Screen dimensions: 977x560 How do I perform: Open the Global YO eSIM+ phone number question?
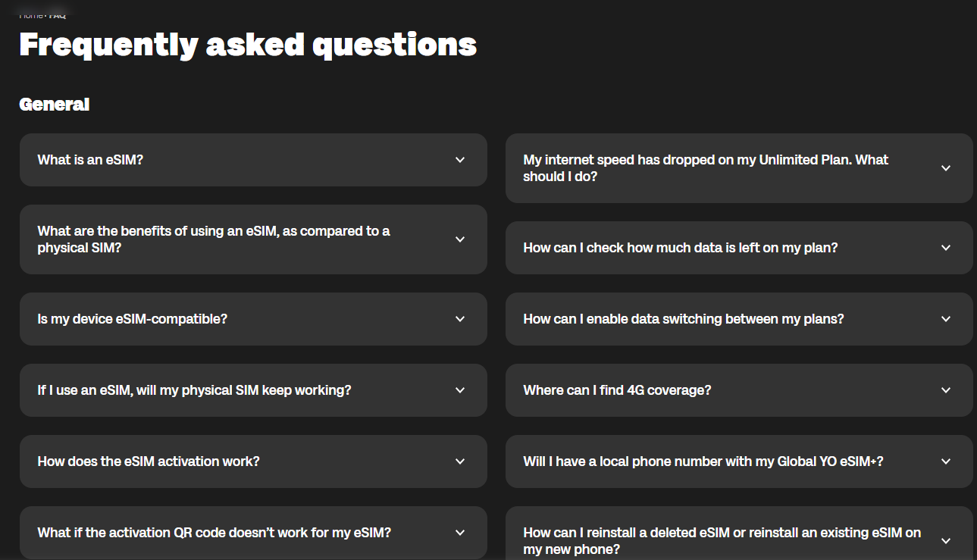point(703,461)
